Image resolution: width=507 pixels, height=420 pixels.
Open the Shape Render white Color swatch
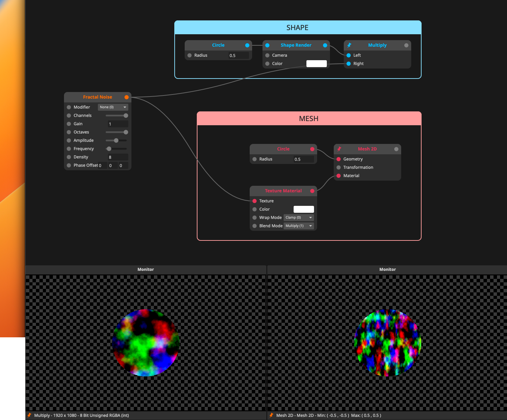point(316,64)
